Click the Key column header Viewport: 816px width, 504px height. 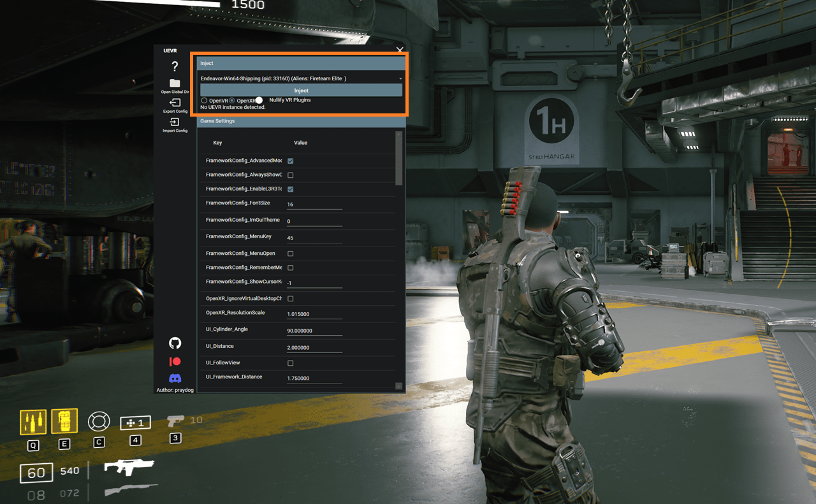pyautogui.click(x=217, y=143)
